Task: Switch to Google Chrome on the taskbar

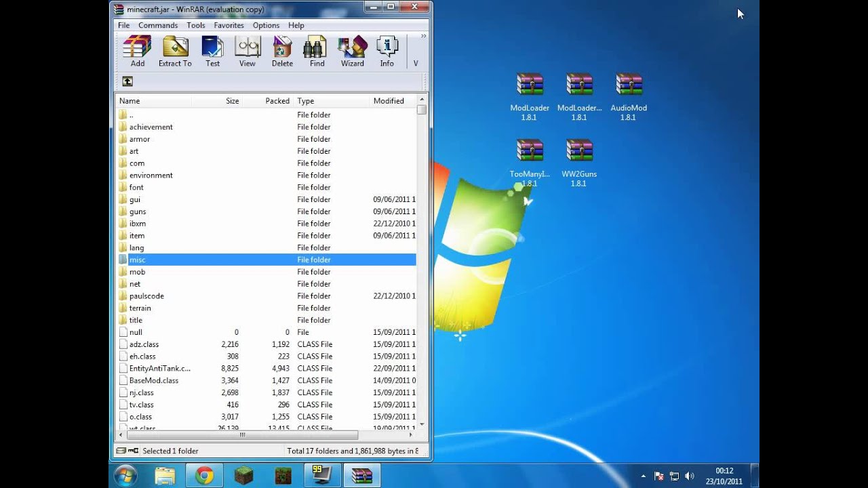Action: (205, 475)
